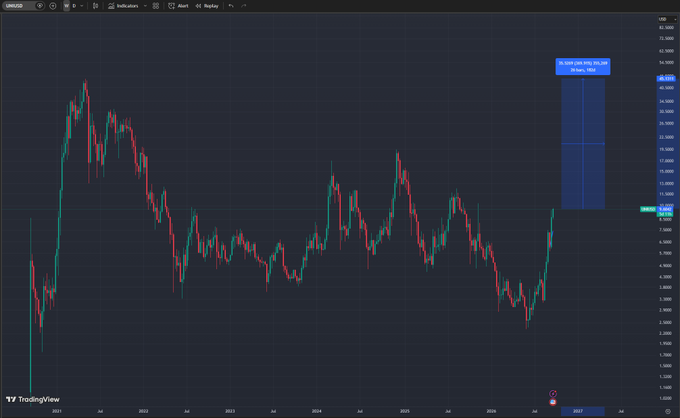
Task: Click the redo arrow
Action: 244,6
